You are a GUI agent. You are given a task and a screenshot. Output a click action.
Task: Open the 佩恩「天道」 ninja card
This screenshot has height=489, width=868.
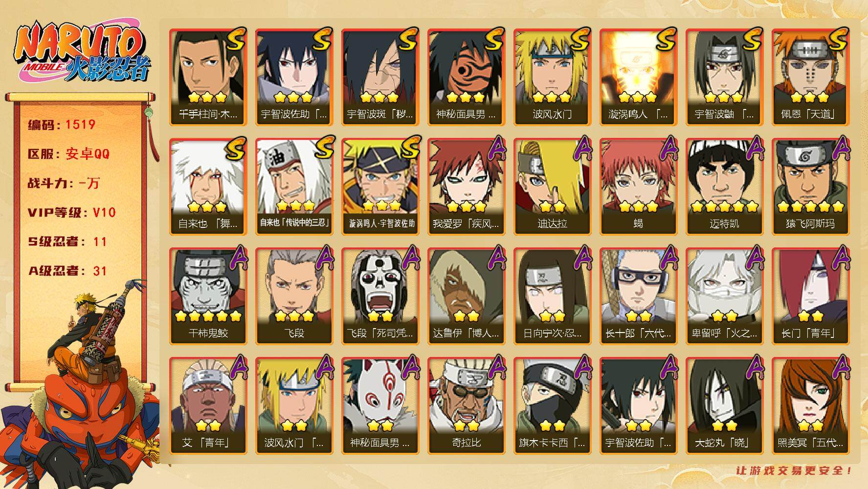810,77
